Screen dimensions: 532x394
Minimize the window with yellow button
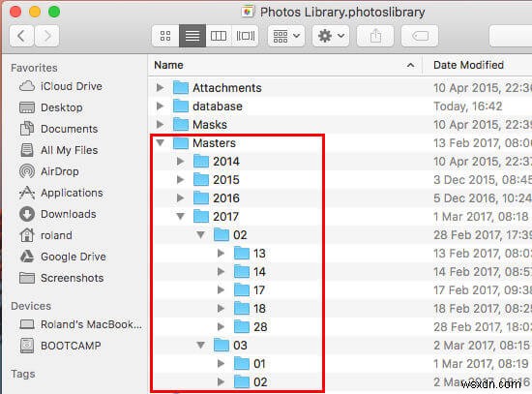(x=35, y=12)
